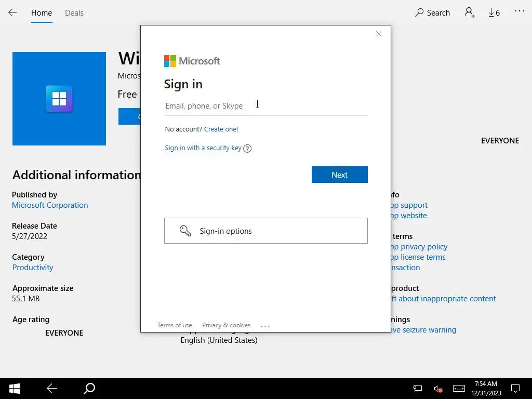Image resolution: width=532 pixels, height=399 pixels.
Task: Open Microsoft Corporation publisher link
Action: tap(50, 205)
